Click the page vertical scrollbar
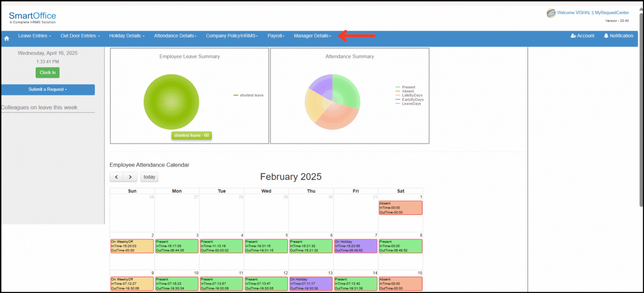 641,111
